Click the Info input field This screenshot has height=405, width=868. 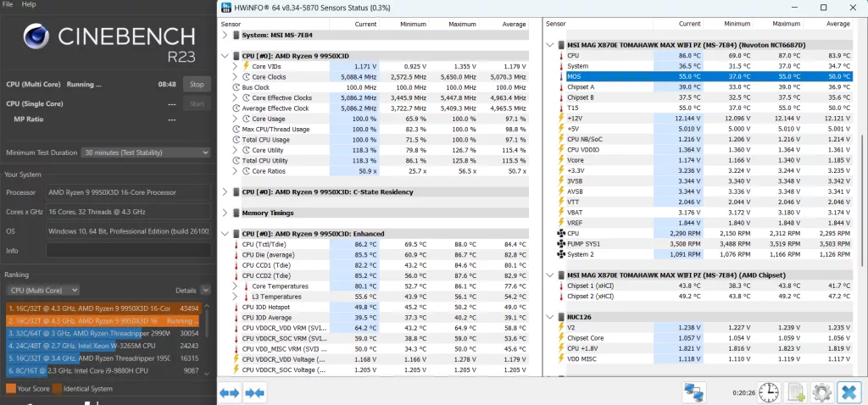pos(127,251)
